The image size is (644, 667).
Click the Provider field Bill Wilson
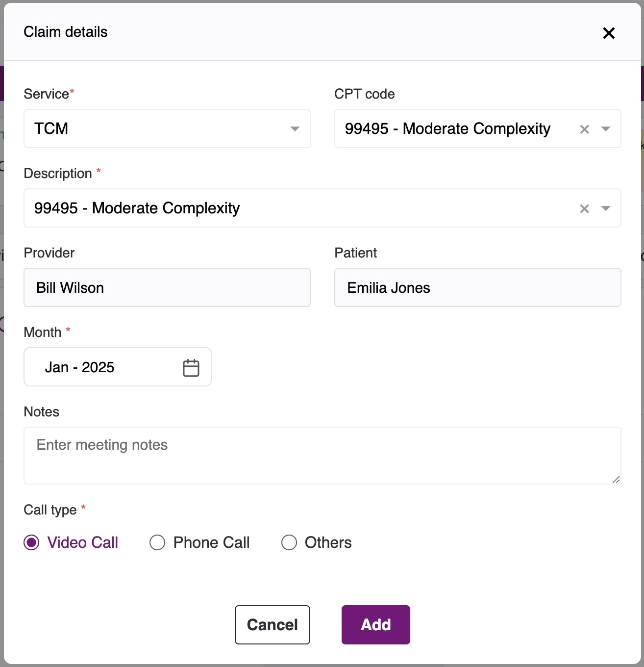(167, 287)
